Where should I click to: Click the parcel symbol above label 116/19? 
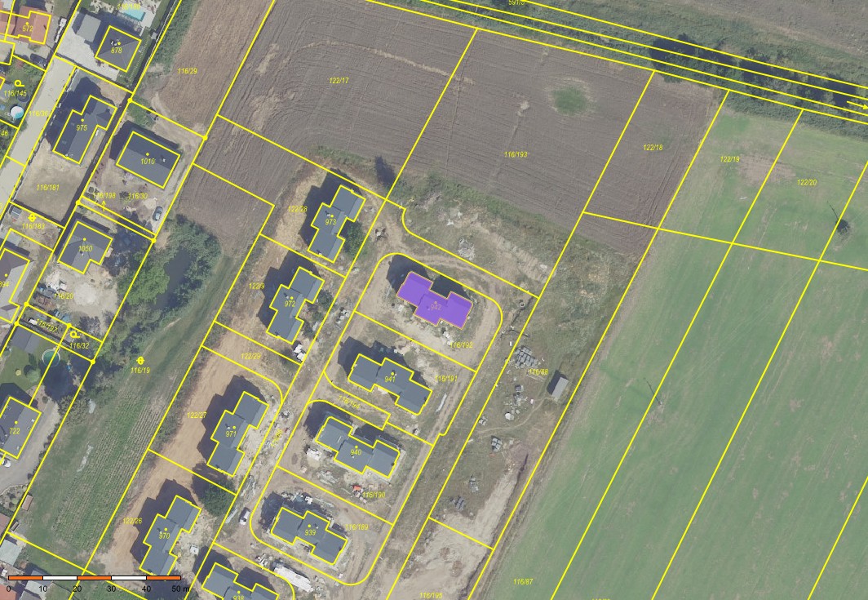point(140,359)
